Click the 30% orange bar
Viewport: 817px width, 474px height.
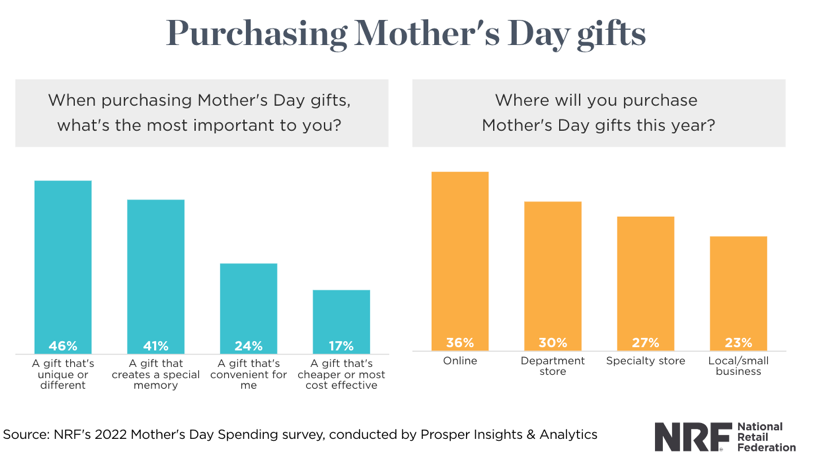(553, 275)
